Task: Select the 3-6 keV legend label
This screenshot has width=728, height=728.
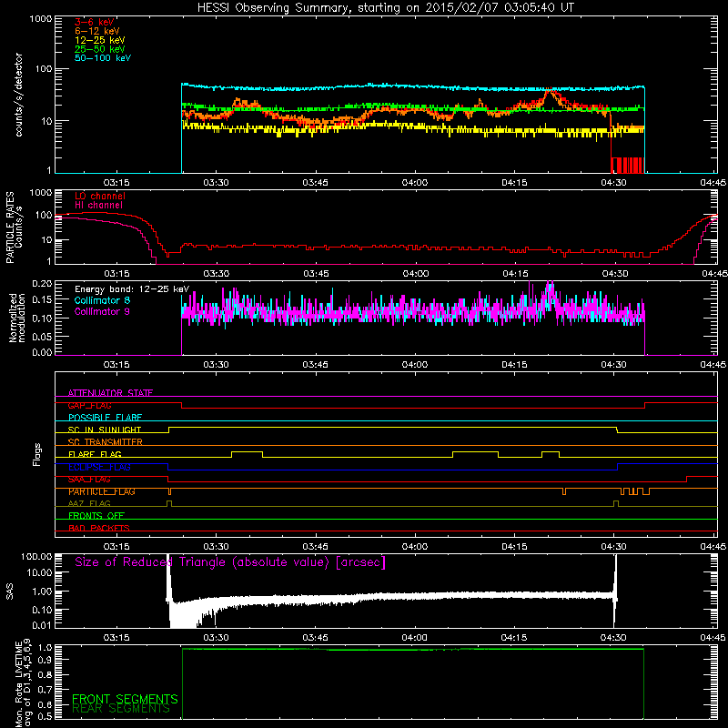Action: pyautogui.click(x=95, y=22)
